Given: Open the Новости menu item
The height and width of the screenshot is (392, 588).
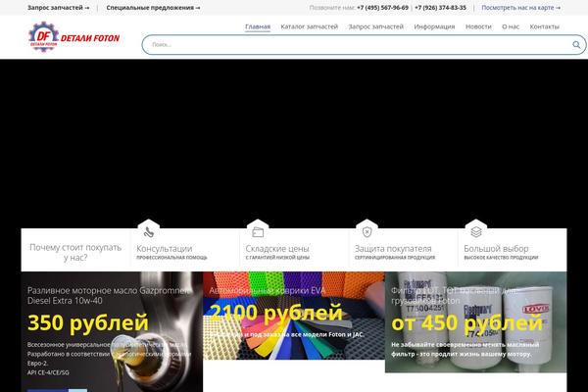Looking at the screenshot, I should point(478,26).
